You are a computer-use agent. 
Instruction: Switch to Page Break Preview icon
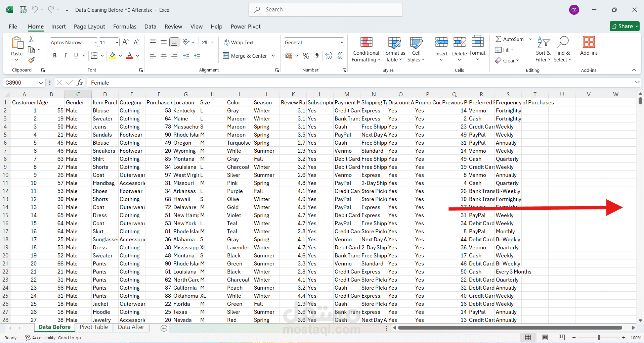pyautogui.click(x=561, y=338)
